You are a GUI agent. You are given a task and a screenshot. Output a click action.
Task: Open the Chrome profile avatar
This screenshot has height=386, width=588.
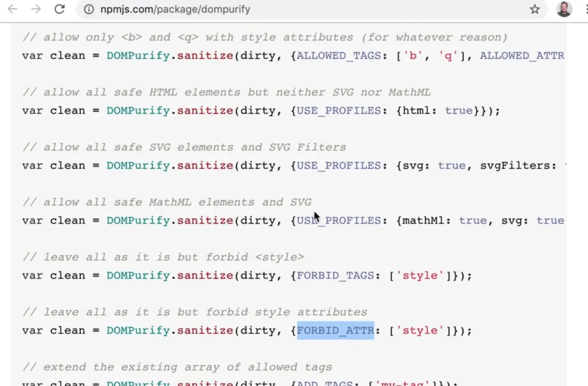point(564,9)
